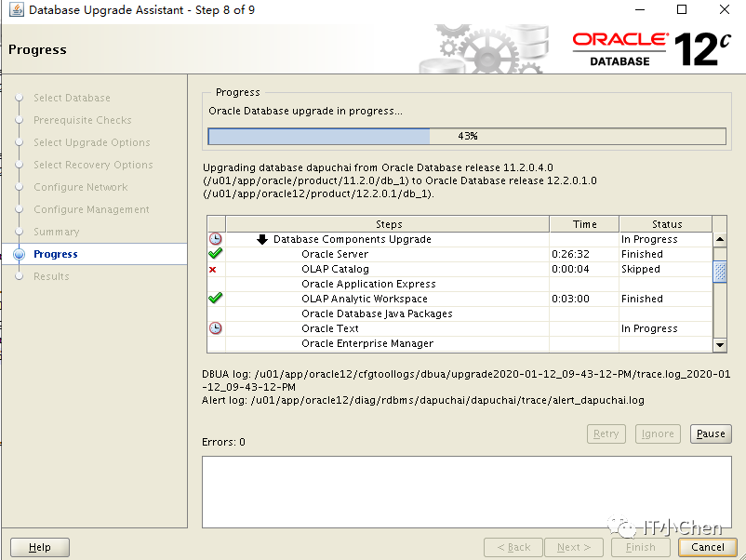This screenshot has width=746, height=560.
Task: Select the Select Database wizard step
Action: point(72,98)
